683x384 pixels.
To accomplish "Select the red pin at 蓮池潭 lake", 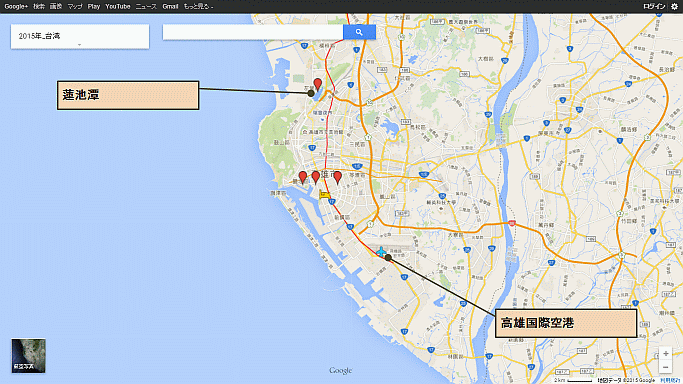I will (318, 84).
